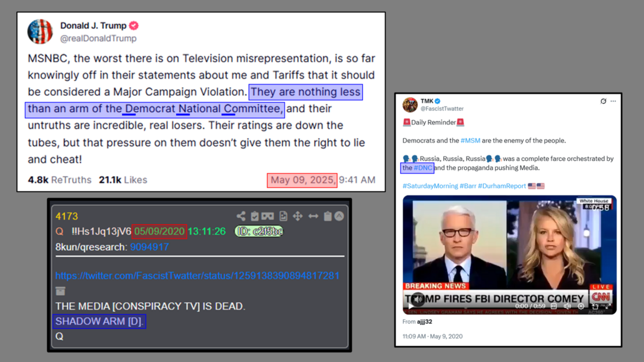Click the image file icon in post toolbar
Viewport: 644px width, 362px height.
point(283,216)
